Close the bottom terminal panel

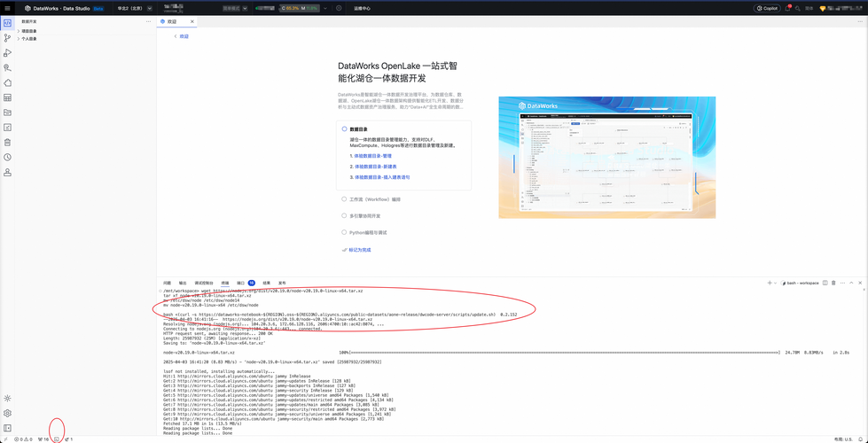tap(860, 284)
